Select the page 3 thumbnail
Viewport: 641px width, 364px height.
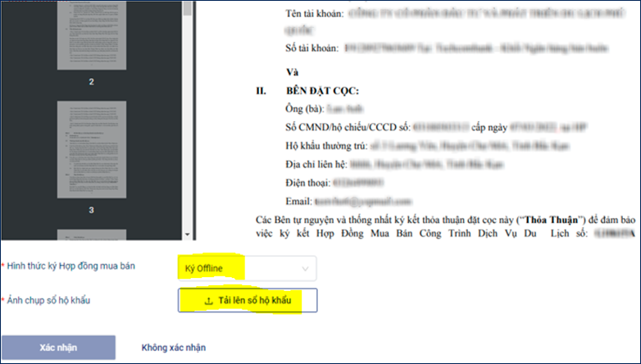coord(92,150)
